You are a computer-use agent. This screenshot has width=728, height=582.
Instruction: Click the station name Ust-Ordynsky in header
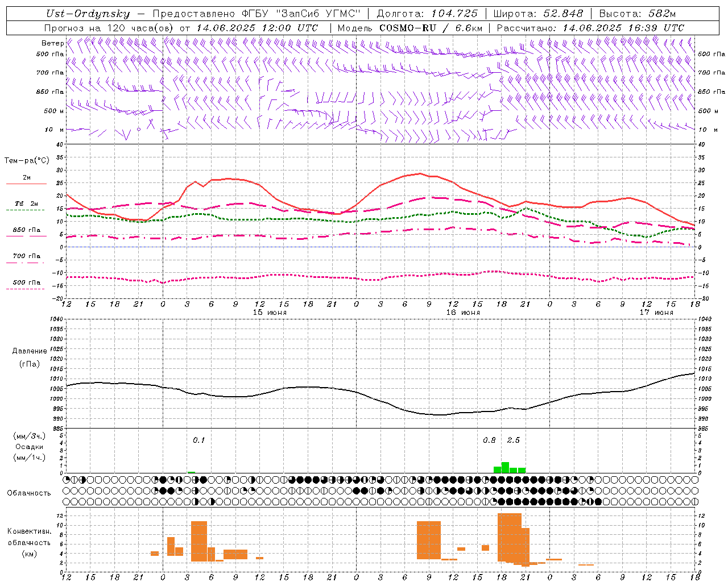click(x=88, y=14)
